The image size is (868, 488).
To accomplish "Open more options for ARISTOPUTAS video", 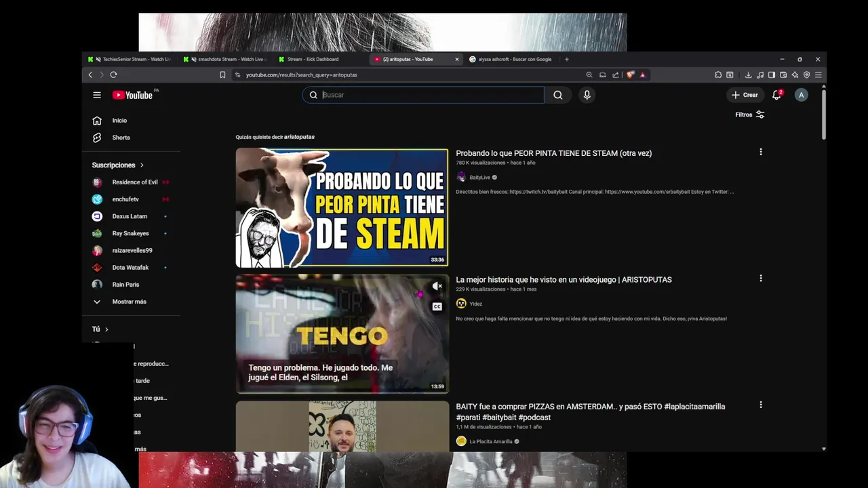I will pyautogui.click(x=761, y=279).
